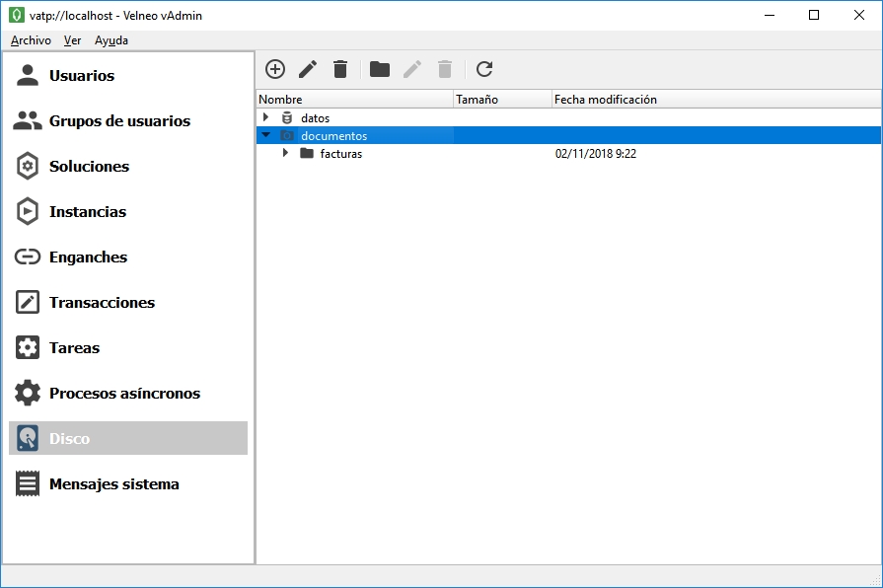Collapse the documentos tree node

point(266,136)
